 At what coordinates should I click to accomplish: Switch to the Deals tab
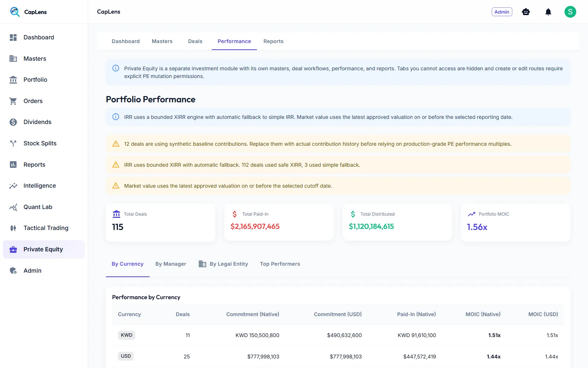(x=195, y=41)
